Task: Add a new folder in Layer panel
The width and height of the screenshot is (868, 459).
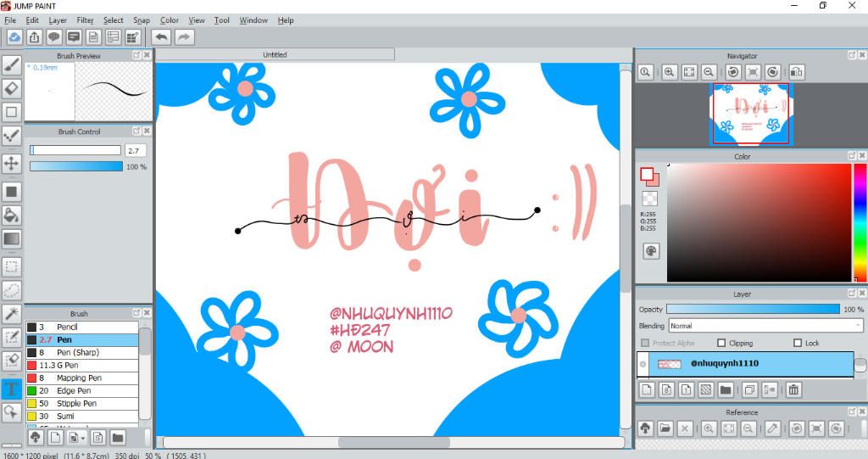Action: 726,389
